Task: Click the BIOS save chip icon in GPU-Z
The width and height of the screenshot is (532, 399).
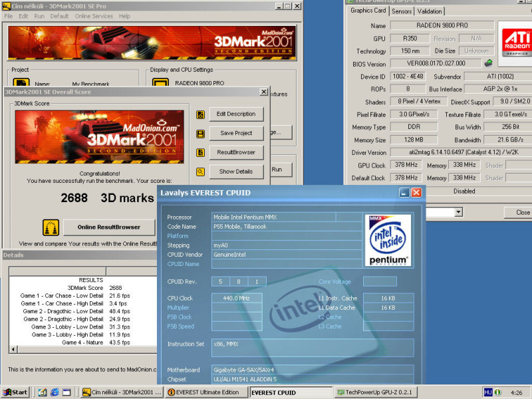Action: click(x=489, y=63)
